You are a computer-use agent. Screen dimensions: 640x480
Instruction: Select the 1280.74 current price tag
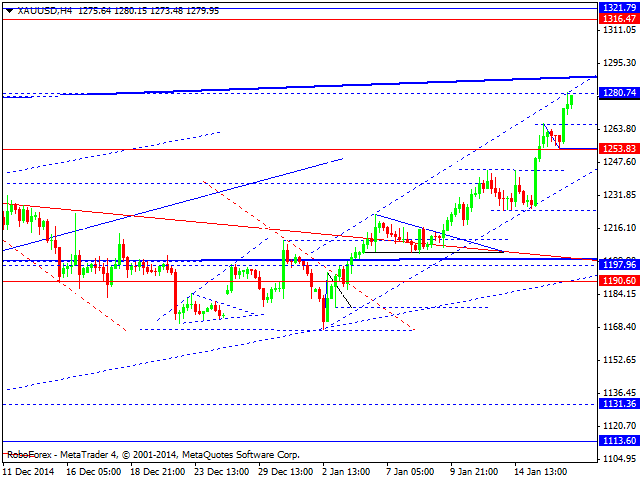pyautogui.click(x=617, y=93)
